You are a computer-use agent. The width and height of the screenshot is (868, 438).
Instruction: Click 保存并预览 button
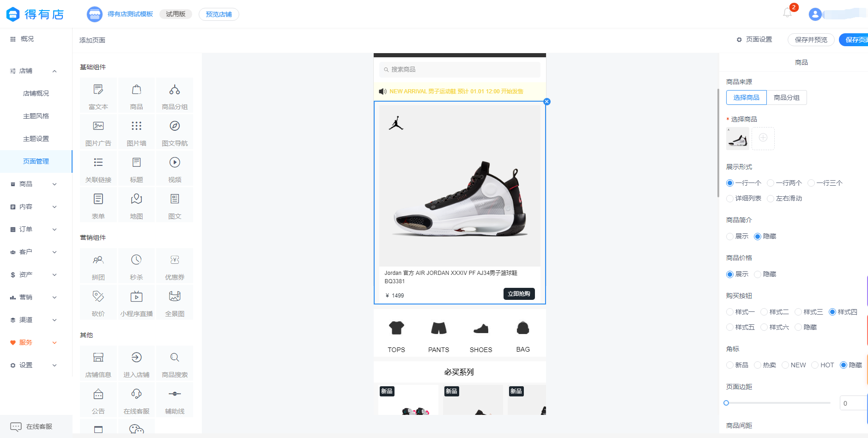(x=811, y=40)
